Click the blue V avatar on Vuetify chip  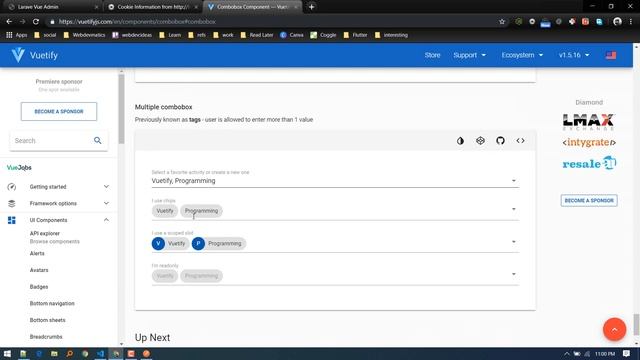coord(158,243)
